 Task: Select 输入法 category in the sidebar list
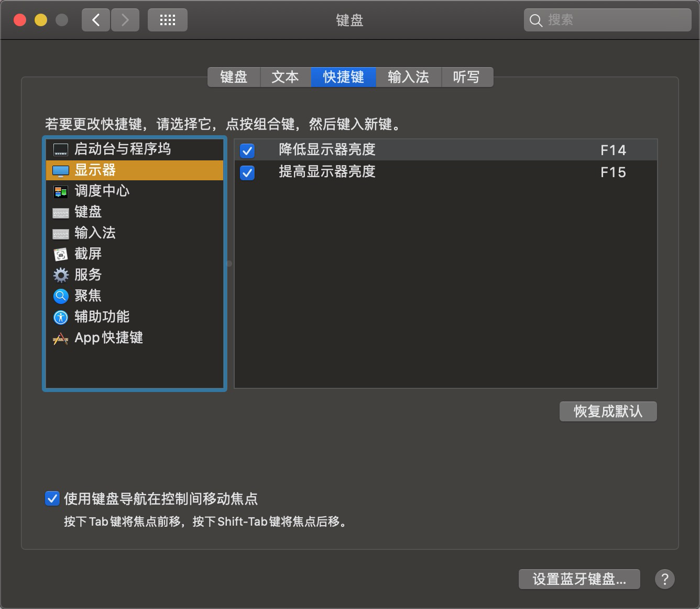(95, 233)
